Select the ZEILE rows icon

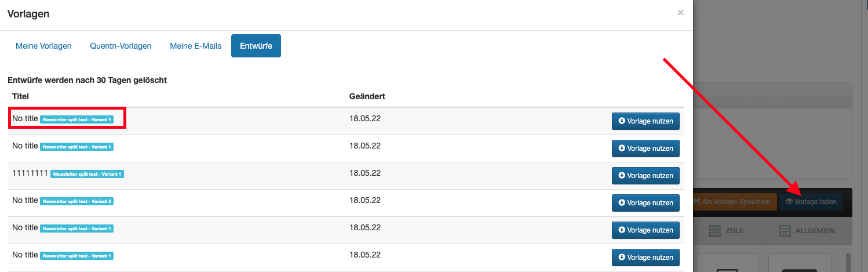point(715,231)
